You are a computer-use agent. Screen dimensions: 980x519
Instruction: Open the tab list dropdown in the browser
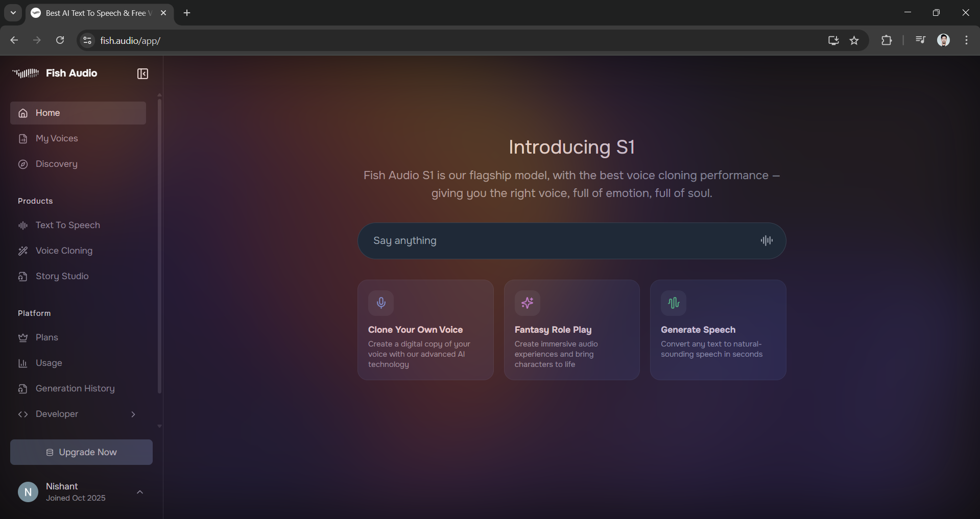[x=13, y=13]
